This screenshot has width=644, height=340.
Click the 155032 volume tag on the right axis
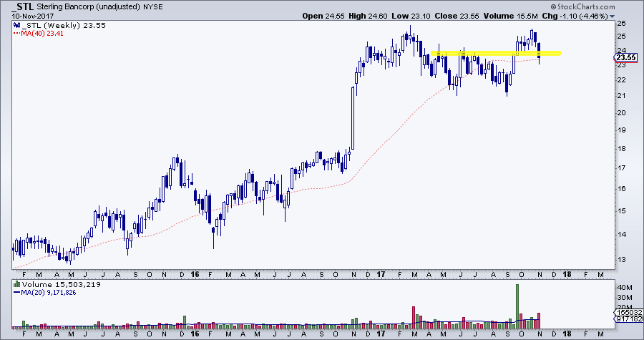[x=630, y=311]
